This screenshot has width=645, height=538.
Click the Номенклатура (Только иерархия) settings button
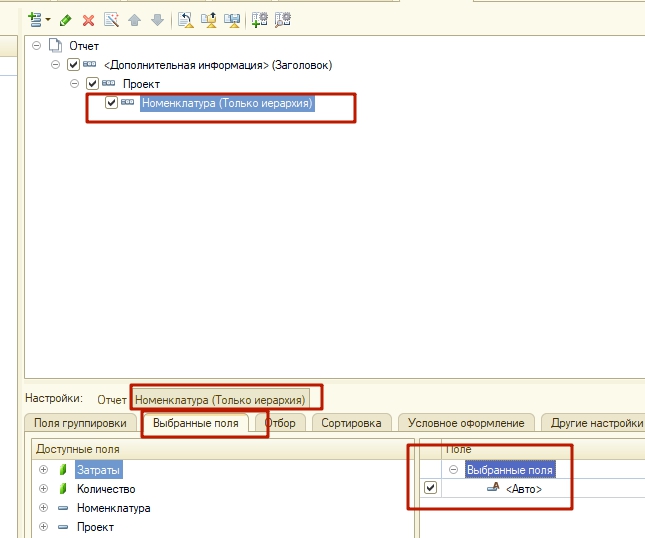pos(220,399)
